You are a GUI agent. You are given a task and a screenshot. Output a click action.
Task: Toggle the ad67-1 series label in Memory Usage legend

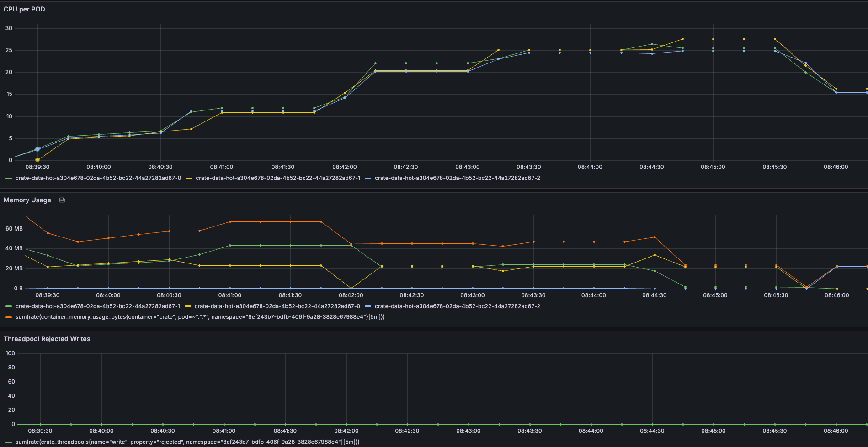[98, 306]
